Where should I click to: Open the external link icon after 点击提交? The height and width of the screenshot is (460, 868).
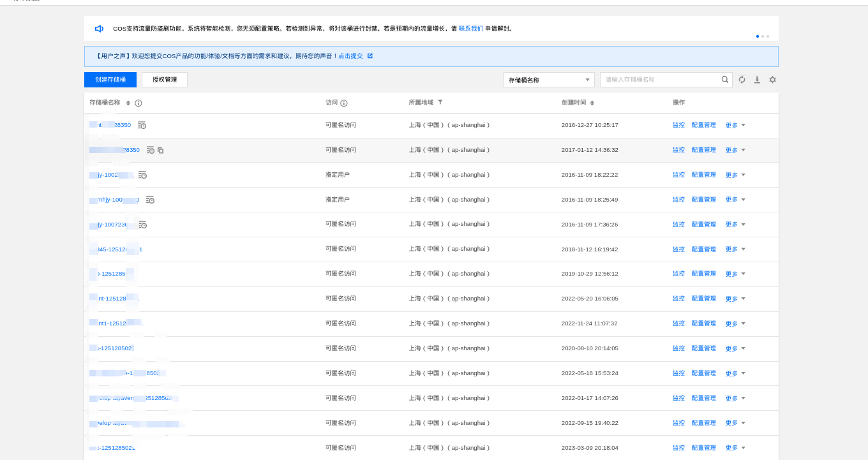370,56
